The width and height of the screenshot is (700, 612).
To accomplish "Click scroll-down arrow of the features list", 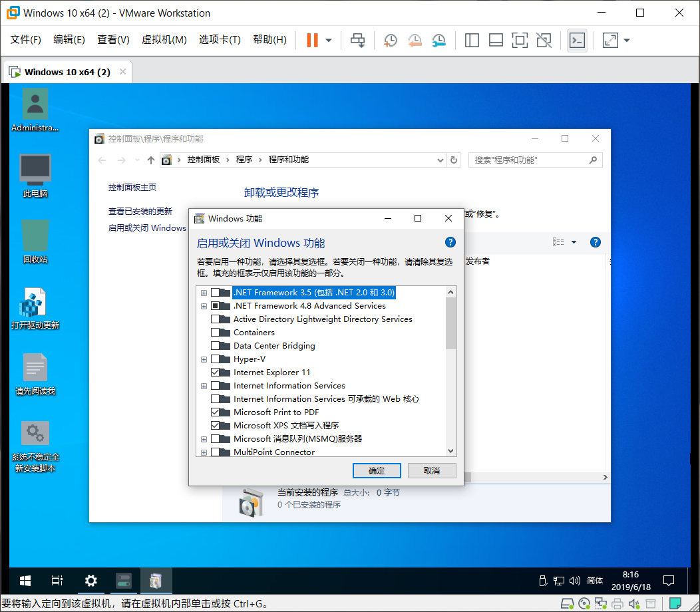I will pos(451,451).
